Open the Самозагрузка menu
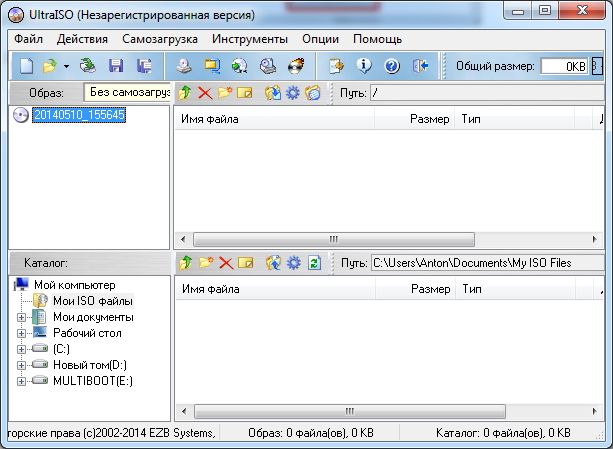The width and height of the screenshot is (613, 449). click(160, 39)
